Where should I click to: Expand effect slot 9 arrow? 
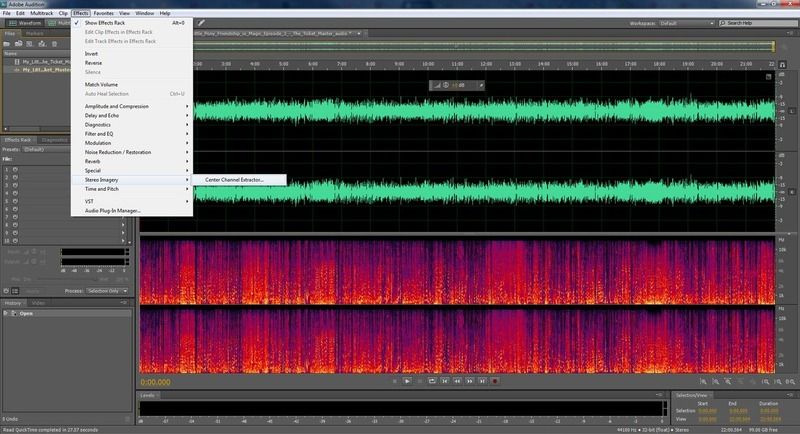(123, 233)
